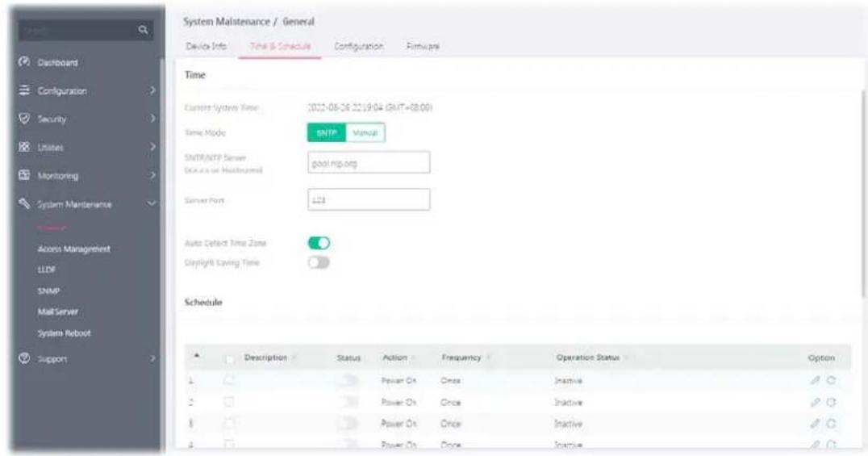Screen dimensions: 868x456
Task: Open the Time & Schedule tab
Action: [280, 46]
